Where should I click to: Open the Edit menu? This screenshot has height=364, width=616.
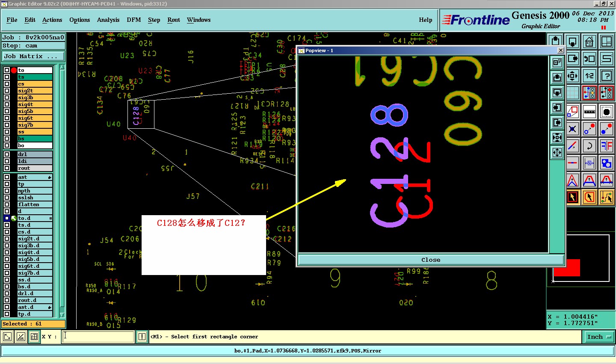(x=30, y=20)
